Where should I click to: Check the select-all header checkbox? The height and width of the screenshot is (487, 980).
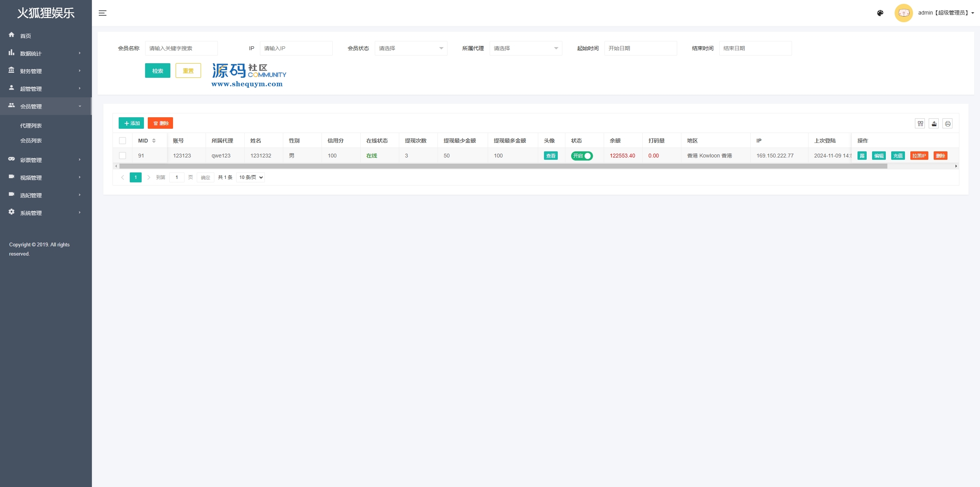click(122, 141)
